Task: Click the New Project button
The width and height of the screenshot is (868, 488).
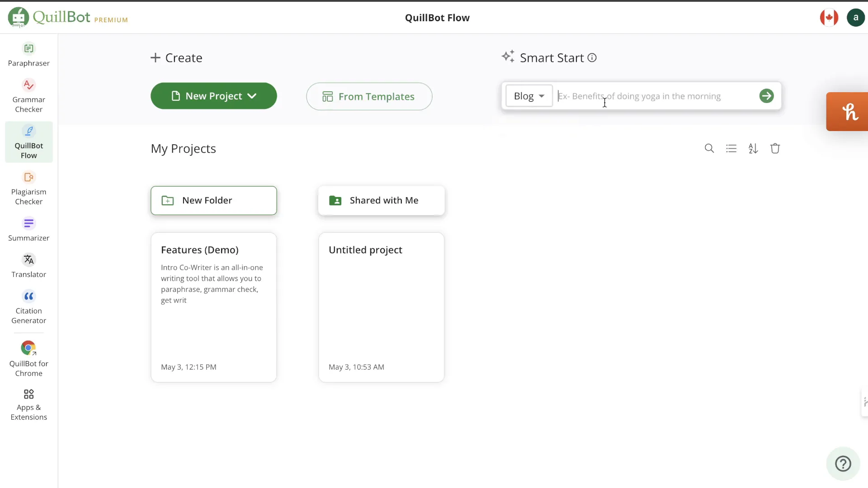Action: (213, 96)
